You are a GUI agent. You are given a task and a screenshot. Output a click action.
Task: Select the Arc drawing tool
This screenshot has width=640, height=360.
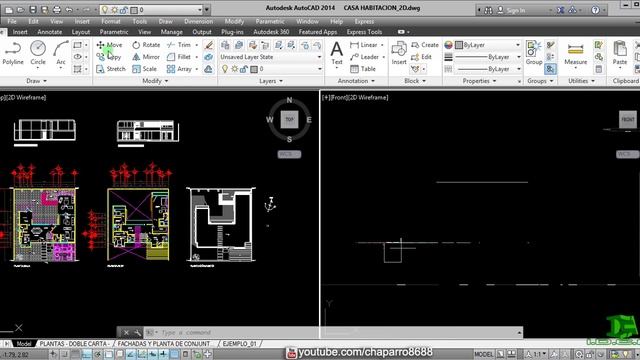(61, 53)
